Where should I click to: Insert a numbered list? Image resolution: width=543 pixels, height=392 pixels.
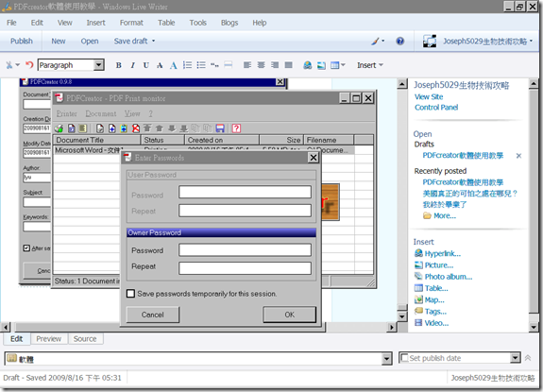coord(187,65)
